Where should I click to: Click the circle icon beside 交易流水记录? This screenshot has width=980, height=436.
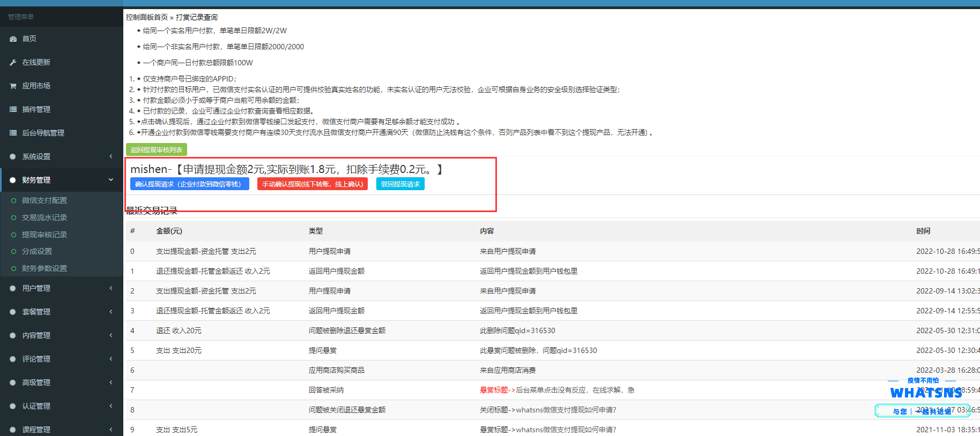coord(14,217)
